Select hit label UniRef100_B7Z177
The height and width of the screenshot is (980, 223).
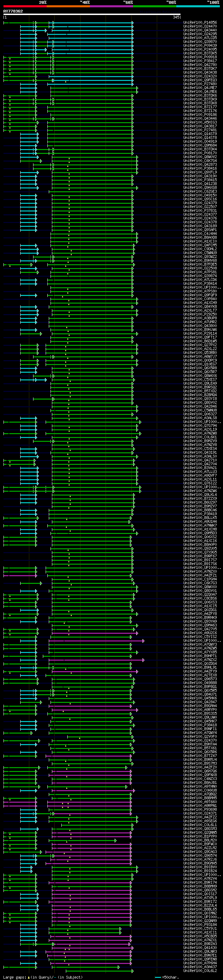[x=200, y=107]
